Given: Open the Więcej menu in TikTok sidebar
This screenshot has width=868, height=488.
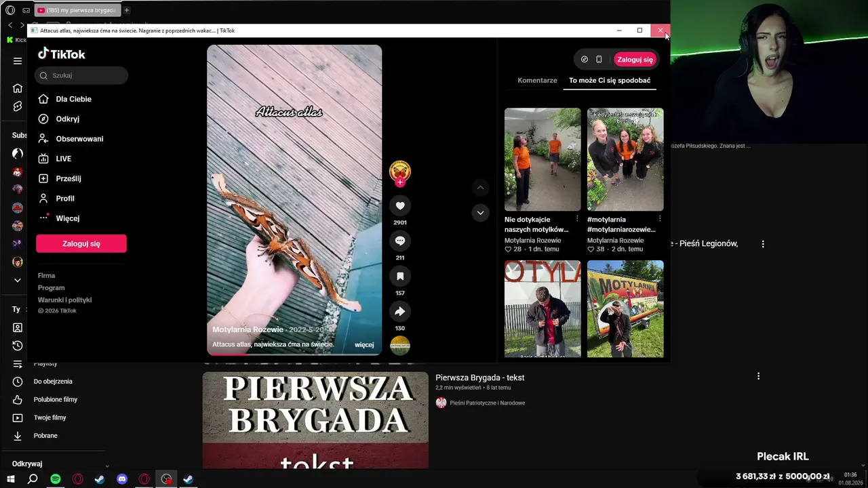Looking at the screenshot, I should [59, 218].
